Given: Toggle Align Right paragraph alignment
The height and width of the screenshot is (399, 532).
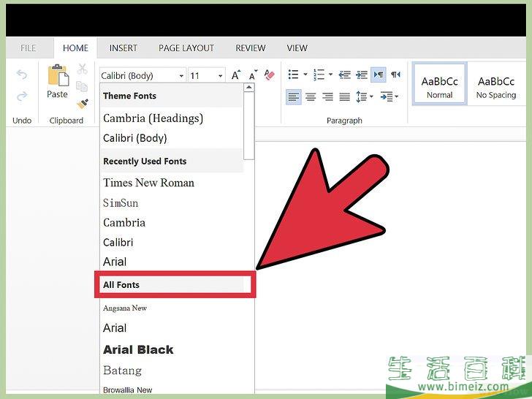Looking at the screenshot, I should (327, 96).
